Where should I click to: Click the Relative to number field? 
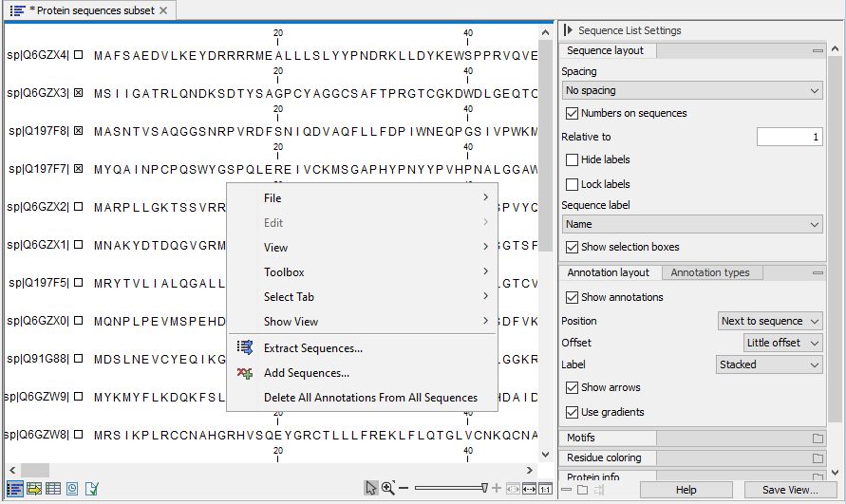[789, 137]
